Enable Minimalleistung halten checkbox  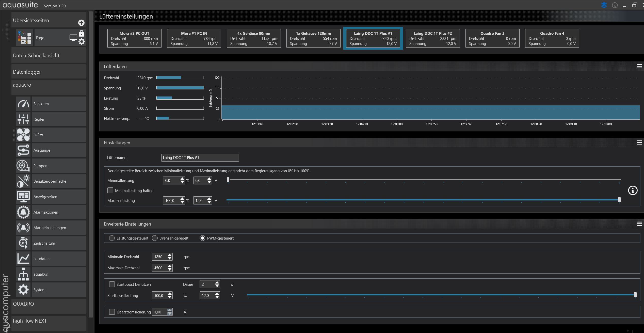pos(110,191)
